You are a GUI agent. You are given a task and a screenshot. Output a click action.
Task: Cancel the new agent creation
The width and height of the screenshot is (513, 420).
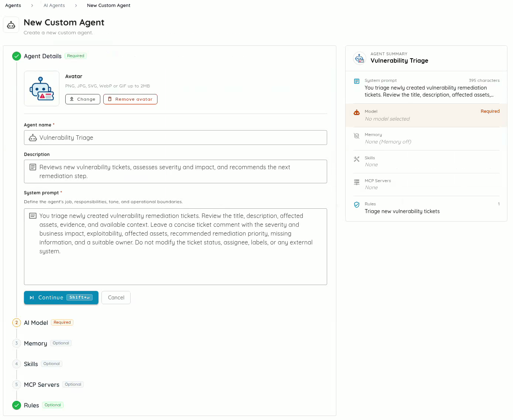click(x=116, y=298)
